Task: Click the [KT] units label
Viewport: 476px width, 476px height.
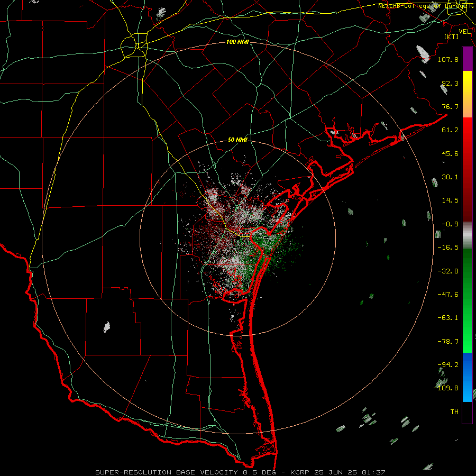Action: 452,36
